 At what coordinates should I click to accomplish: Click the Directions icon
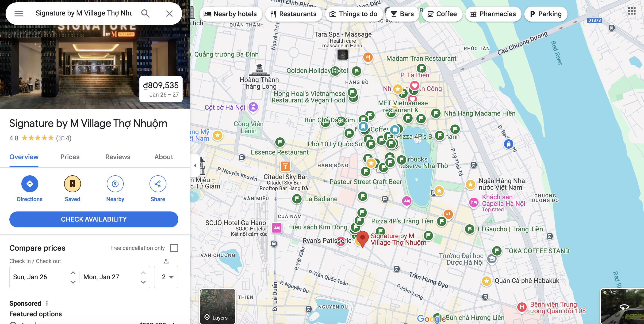(x=30, y=184)
